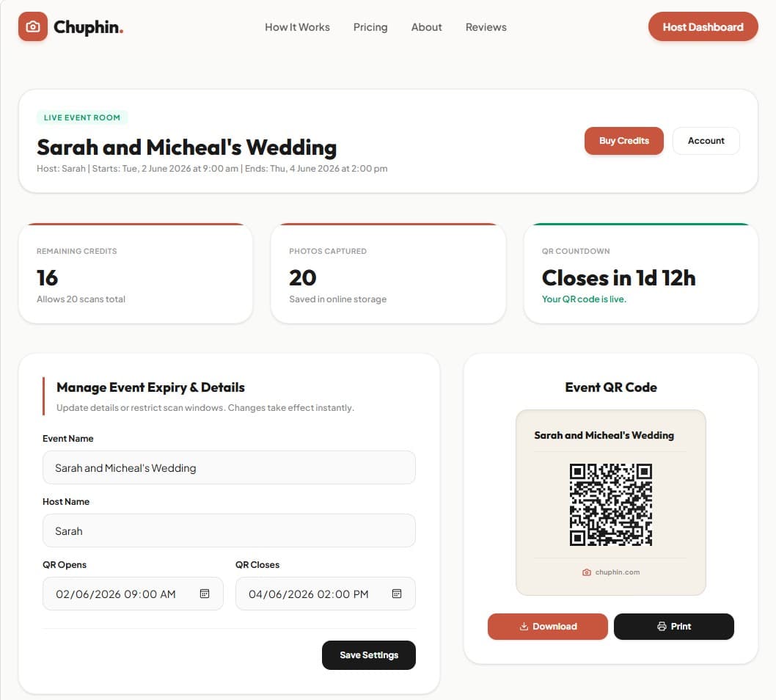
Task: Click the 'Event Name' field label
Action: [x=67, y=439]
